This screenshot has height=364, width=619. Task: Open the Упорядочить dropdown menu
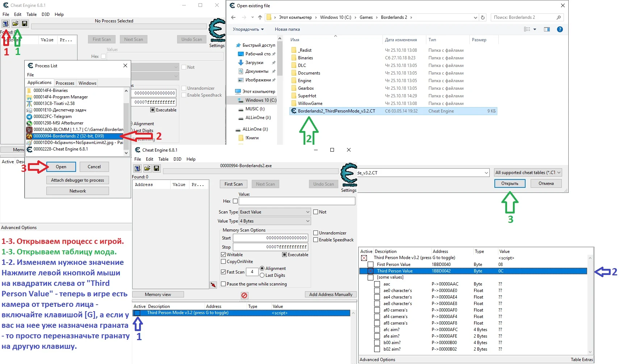coord(248,29)
